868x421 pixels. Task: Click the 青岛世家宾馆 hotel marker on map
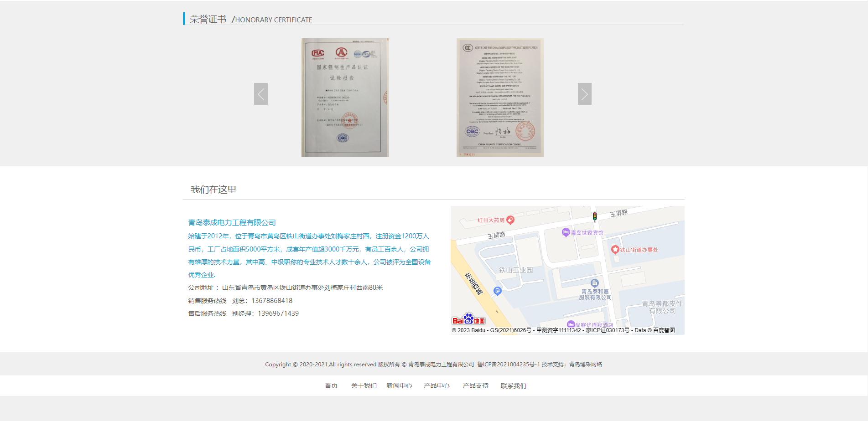566,232
